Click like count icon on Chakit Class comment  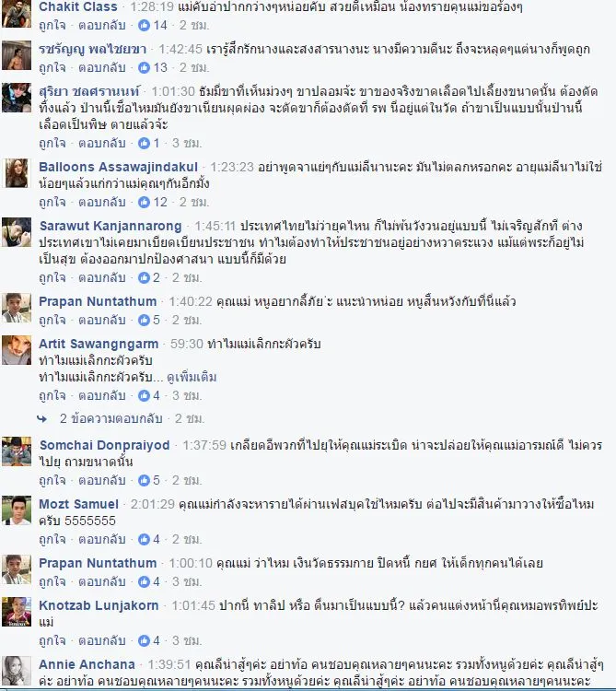click(144, 25)
